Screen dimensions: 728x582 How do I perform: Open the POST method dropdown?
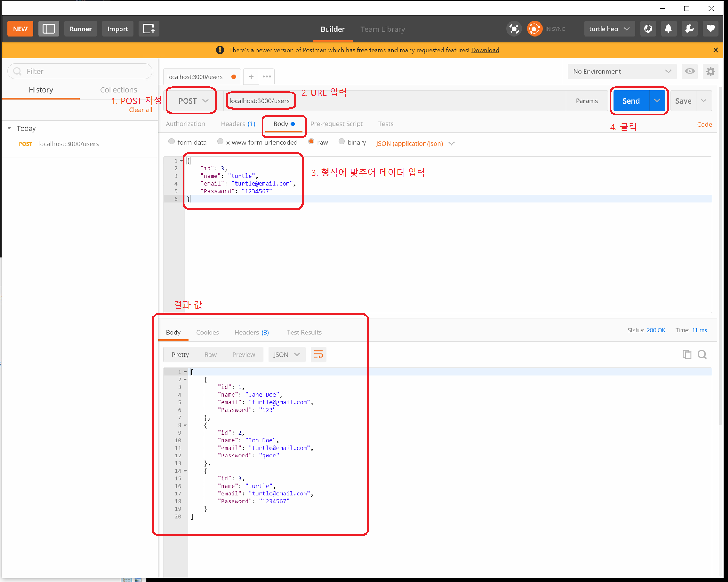[193, 101]
